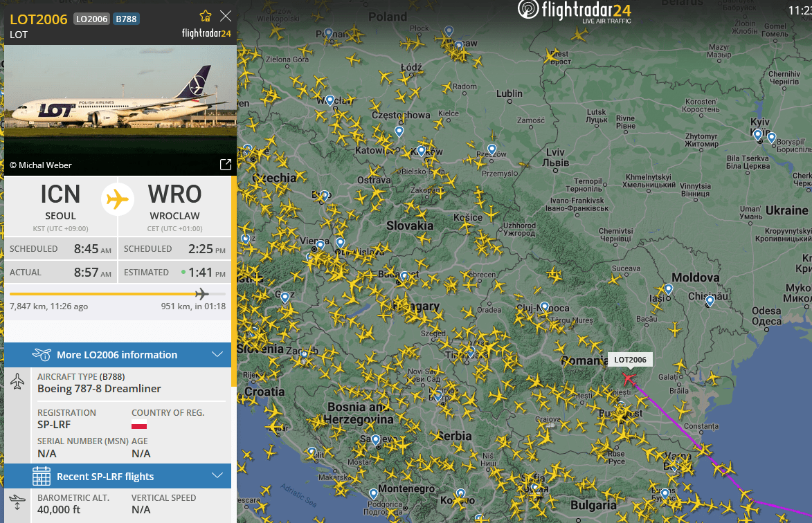Viewport: 812px width, 523px height.
Task: Open the ICN Seoul origin airport
Action: (x=61, y=206)
